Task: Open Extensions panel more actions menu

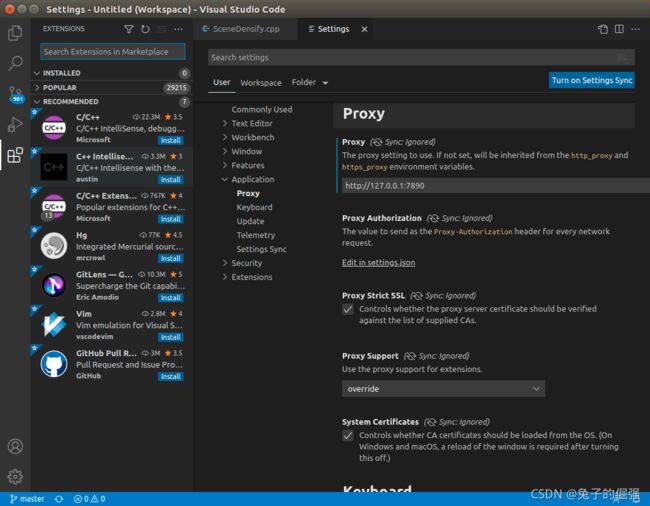Action: [x=178, y=29]
